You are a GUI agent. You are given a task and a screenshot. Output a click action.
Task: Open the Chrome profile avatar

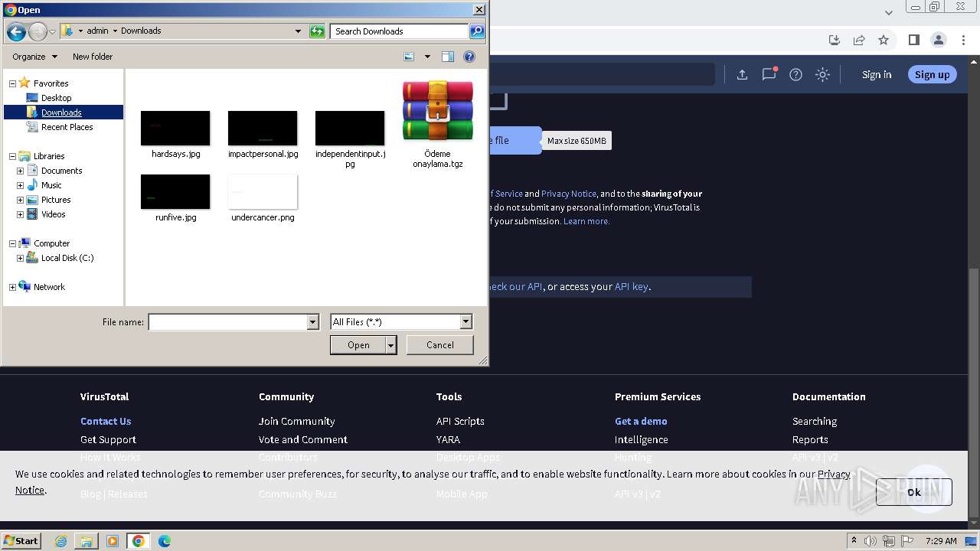[x=939, y=40]
